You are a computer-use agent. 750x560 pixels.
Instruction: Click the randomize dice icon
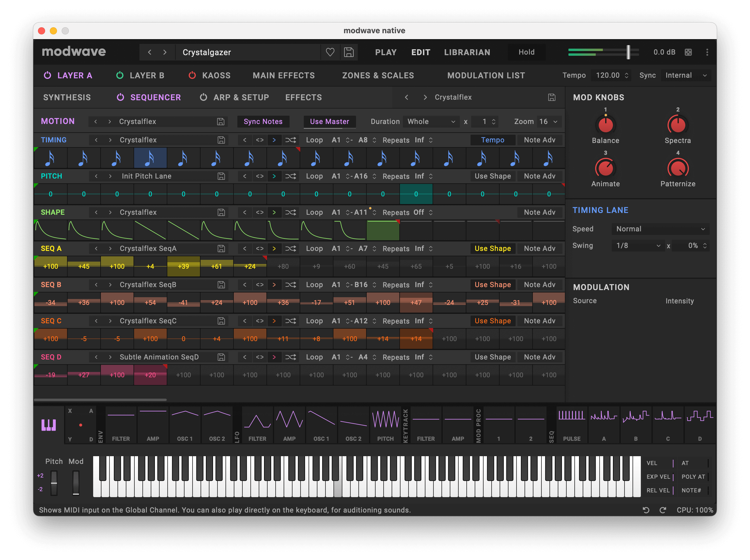[688, 52]
